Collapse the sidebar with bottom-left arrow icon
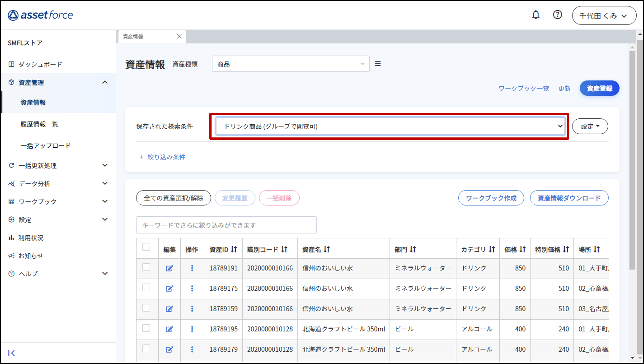 tap(12, 353)
